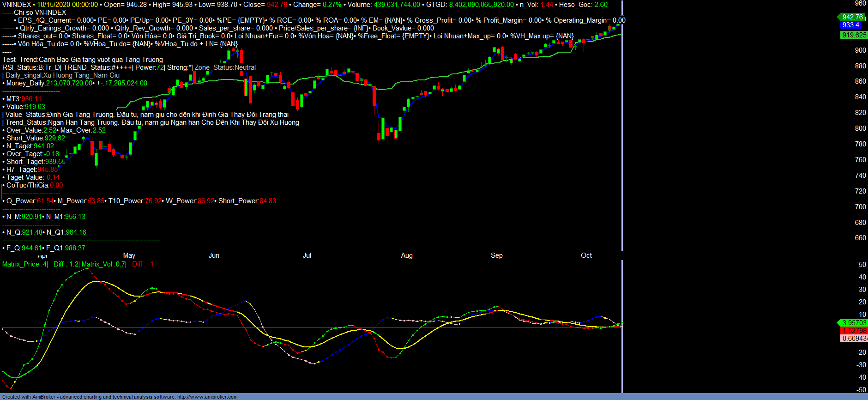The image size is (868, 400).
Task: Click the Money_Daily value text
Action: [69, 83]
